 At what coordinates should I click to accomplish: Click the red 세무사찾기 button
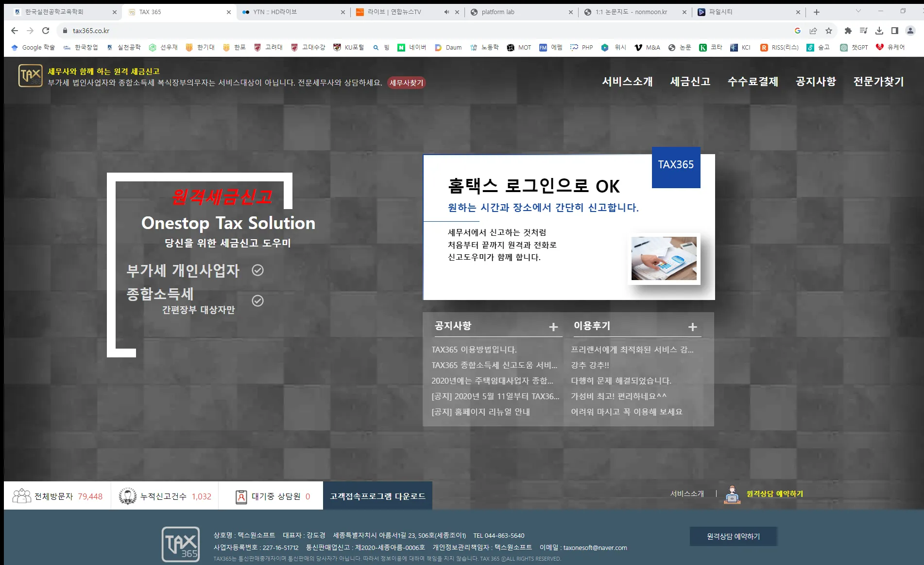coord(407,83)
